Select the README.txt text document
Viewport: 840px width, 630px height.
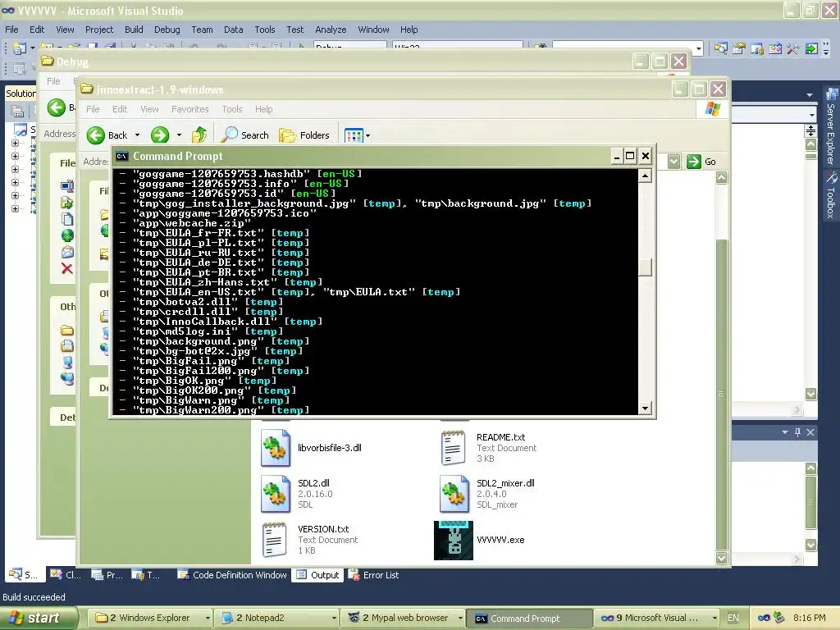pos(488,448)
